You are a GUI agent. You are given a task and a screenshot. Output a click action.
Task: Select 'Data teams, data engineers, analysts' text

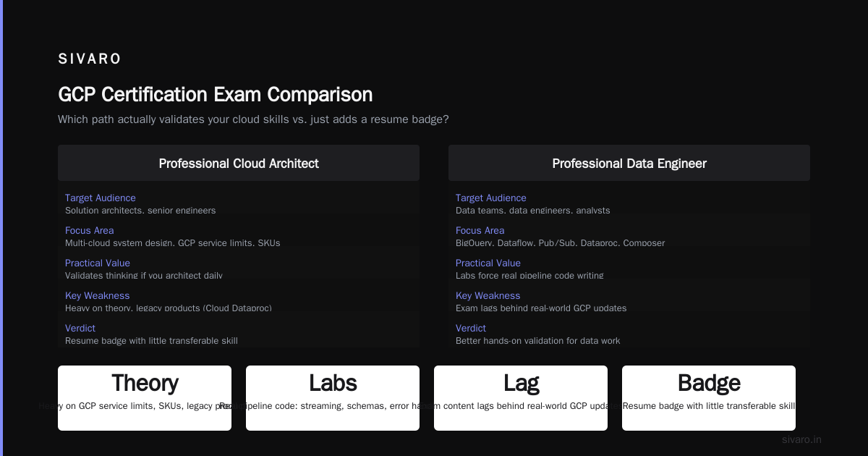click(533, 211)
